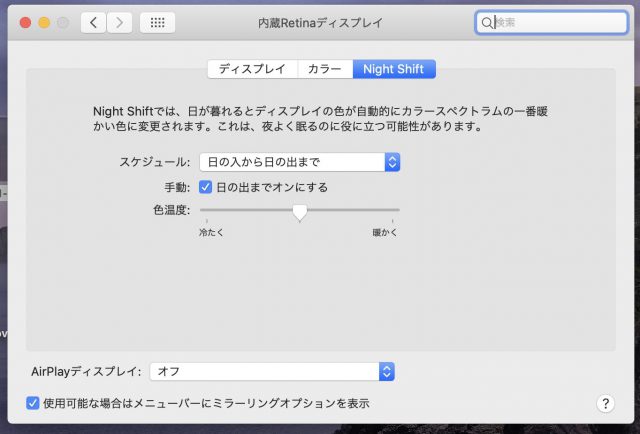
Task: Show all preferences grid icon
Action: click(x=158, y=22)
